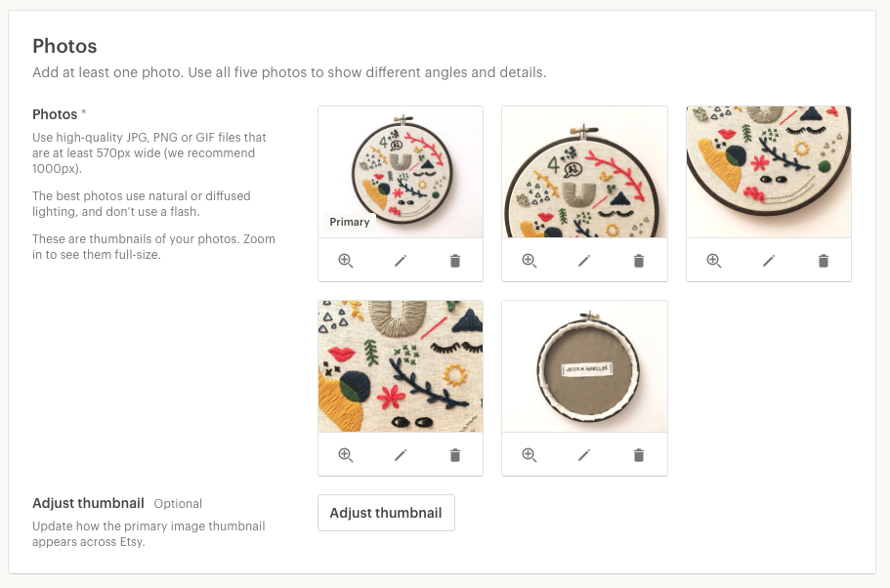Edit the third close-up photo
The image size is (890, 588).
[x=769, y=261]
